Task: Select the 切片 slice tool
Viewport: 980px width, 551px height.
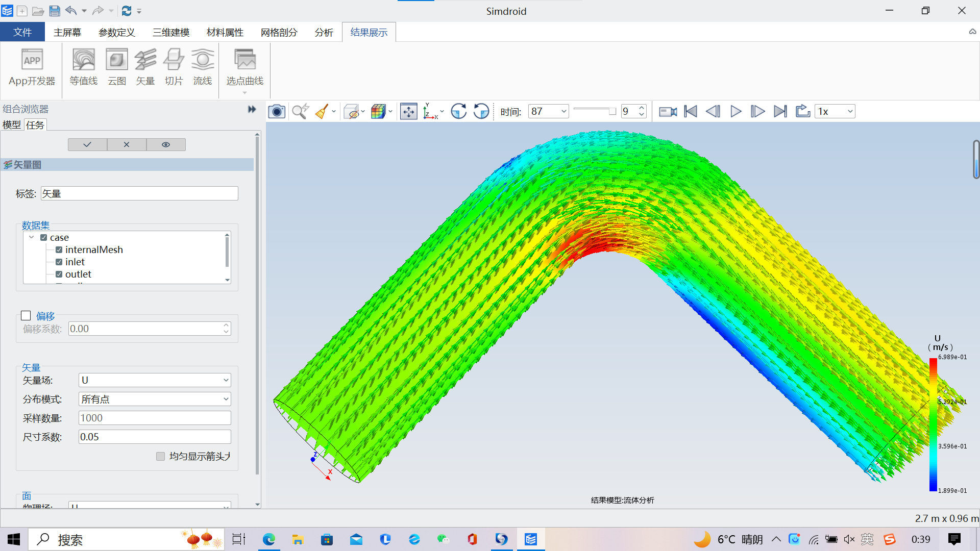Action: [174, 67]
